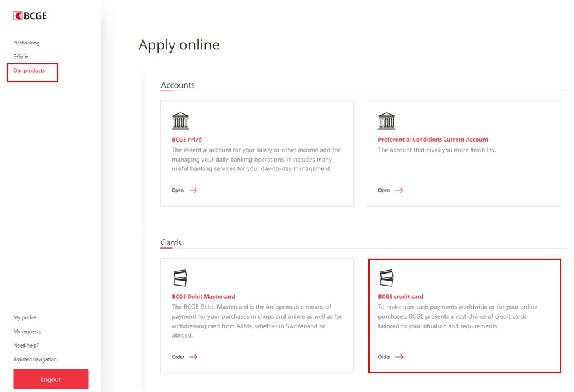
Task: Click the bank icon on Preferential Conditions Current Account
Action: point(387,121)
